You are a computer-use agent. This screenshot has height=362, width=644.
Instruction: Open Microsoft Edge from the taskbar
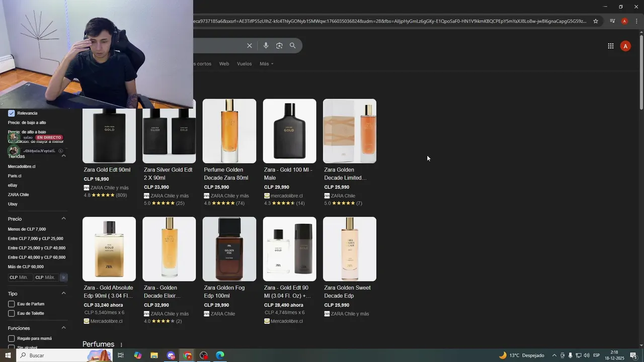coord(220,355)
